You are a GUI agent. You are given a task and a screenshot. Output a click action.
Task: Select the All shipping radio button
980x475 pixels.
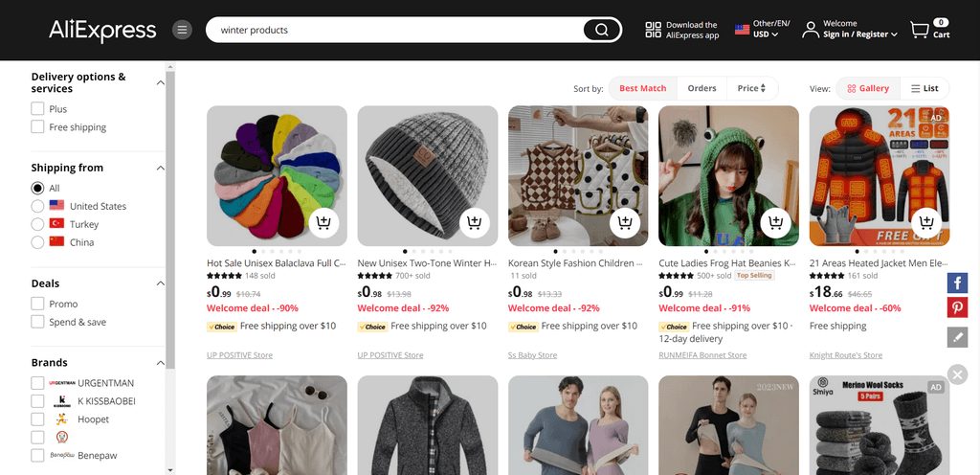click(x=37, y=188)
